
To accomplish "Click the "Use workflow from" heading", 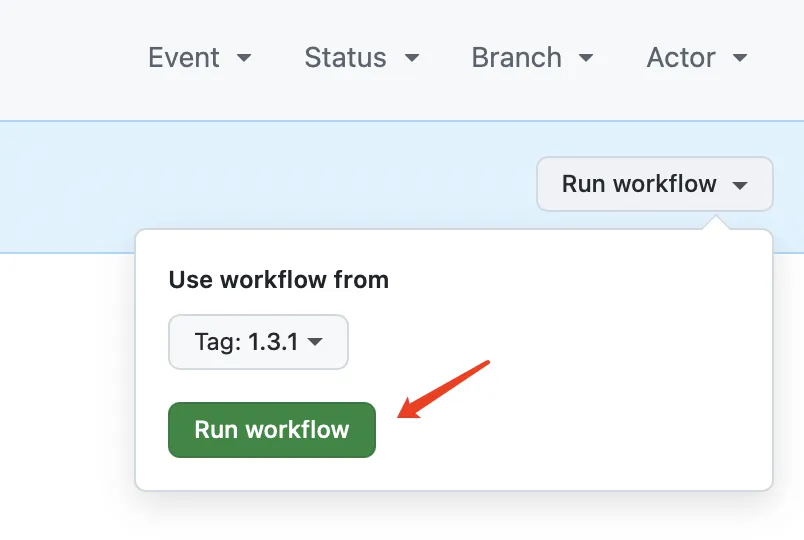I will coord(278,280).
